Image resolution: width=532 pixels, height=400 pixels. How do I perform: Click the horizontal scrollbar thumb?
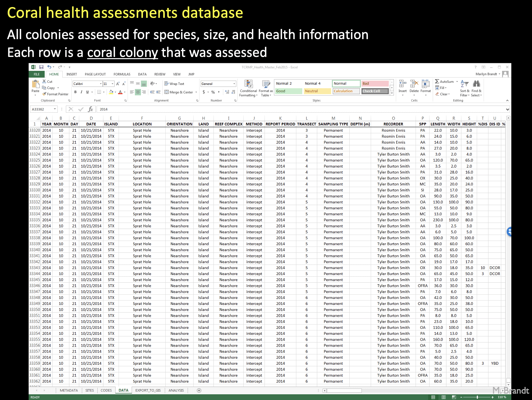(x=344, y=390)
